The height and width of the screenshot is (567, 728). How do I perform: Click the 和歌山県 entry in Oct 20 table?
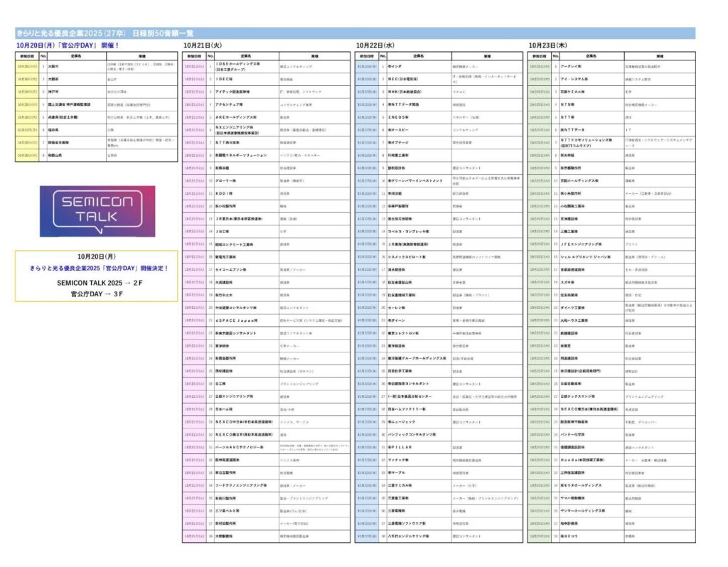pyautogui.click(x=55, y=155)
